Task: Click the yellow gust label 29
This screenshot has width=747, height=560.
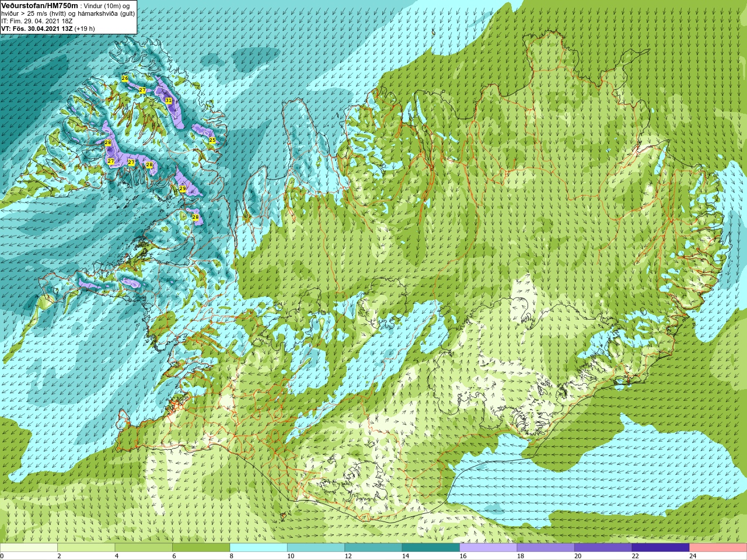Action: point(183,189)
